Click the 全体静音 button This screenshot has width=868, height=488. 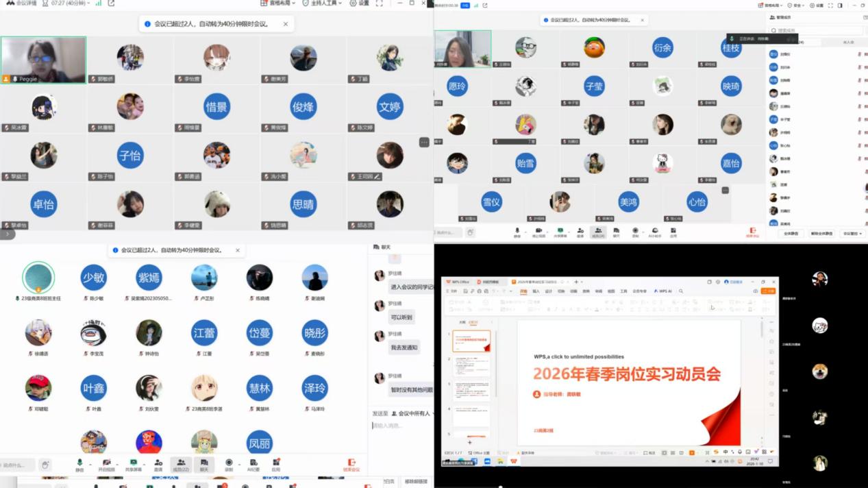(790, 233)
